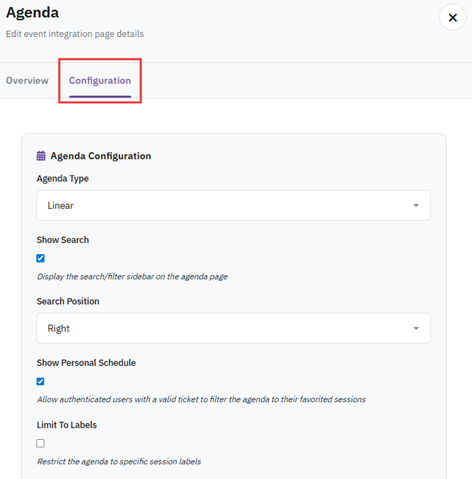The height and width of the screenshot is (479, 472).
Task: Click the Limit To Labels field label
Action: coord(67,425)
